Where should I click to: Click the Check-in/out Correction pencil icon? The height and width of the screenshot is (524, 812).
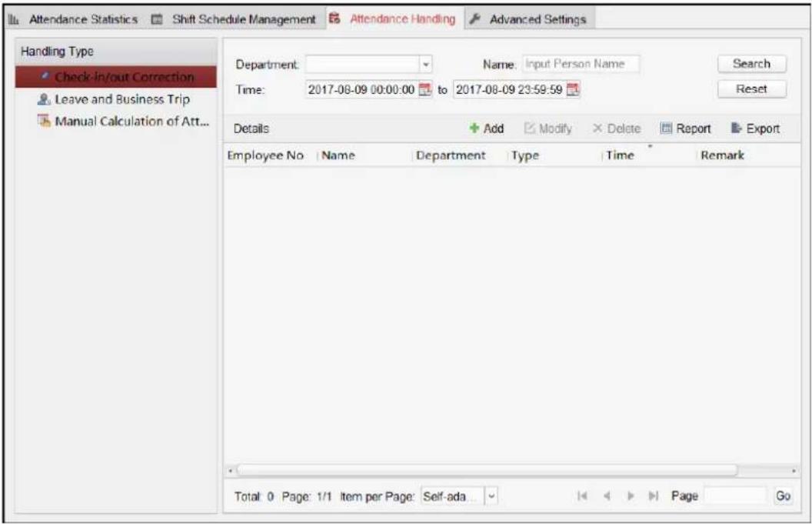click(45, 77)
